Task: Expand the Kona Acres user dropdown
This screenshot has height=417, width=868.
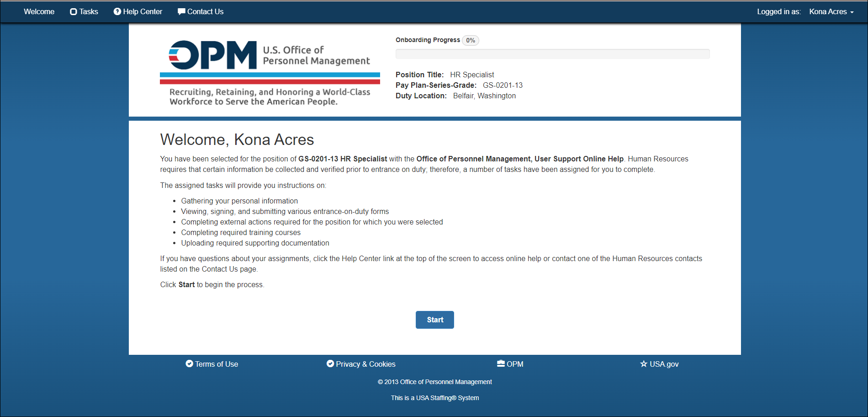Action: pyautogui.click(x=831, y=12)
